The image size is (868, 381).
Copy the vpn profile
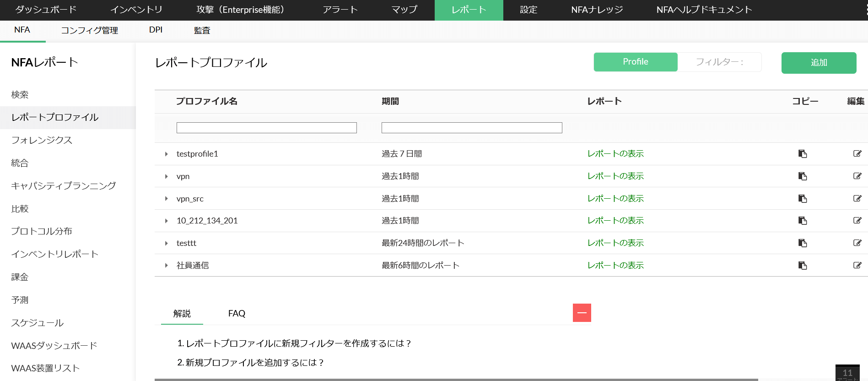coord(802,176)
